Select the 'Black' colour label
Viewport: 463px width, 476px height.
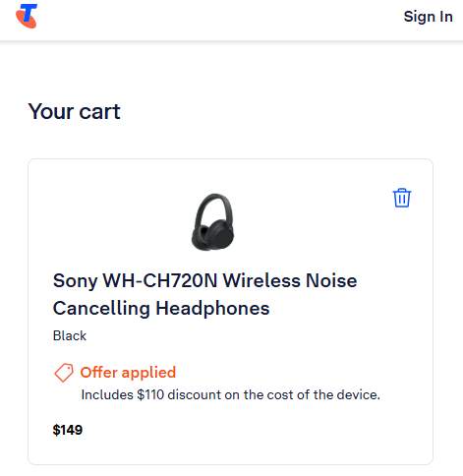pyautogui.click(x=70, y=335)
